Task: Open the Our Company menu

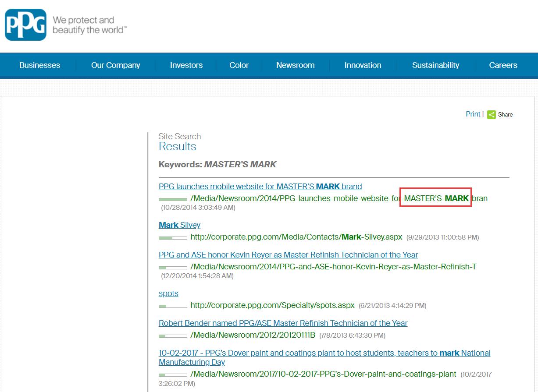Action: click(x=116, y=65)
